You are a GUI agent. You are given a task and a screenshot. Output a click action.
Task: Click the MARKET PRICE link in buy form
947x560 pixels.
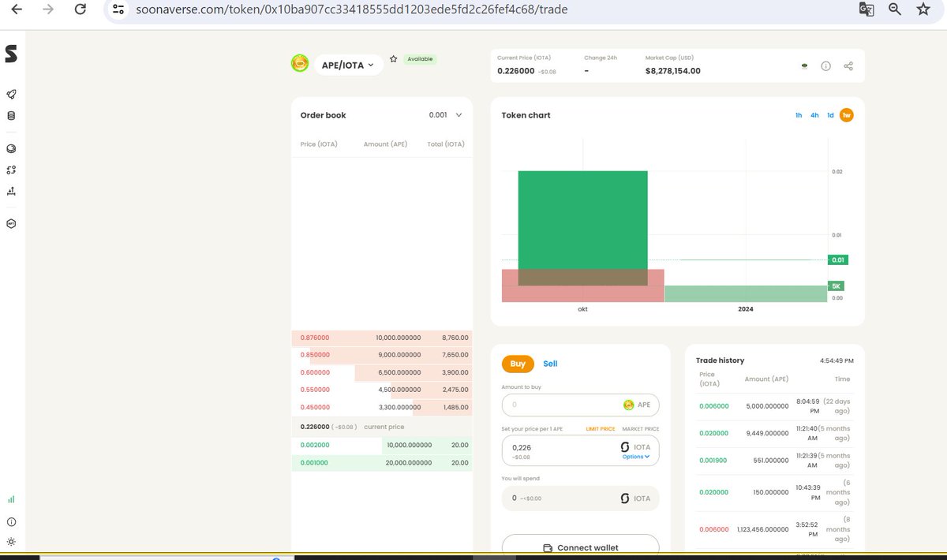point(639,428)
